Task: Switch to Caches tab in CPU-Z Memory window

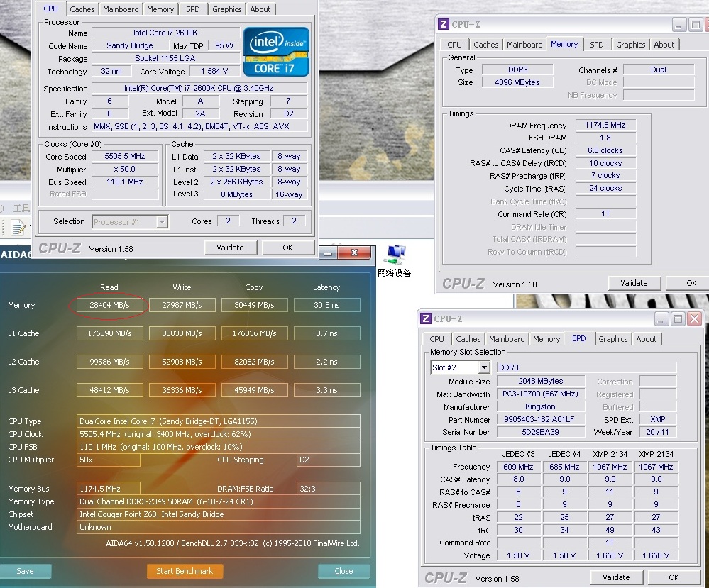Action: pyautogui.click(x=486, y=45)
